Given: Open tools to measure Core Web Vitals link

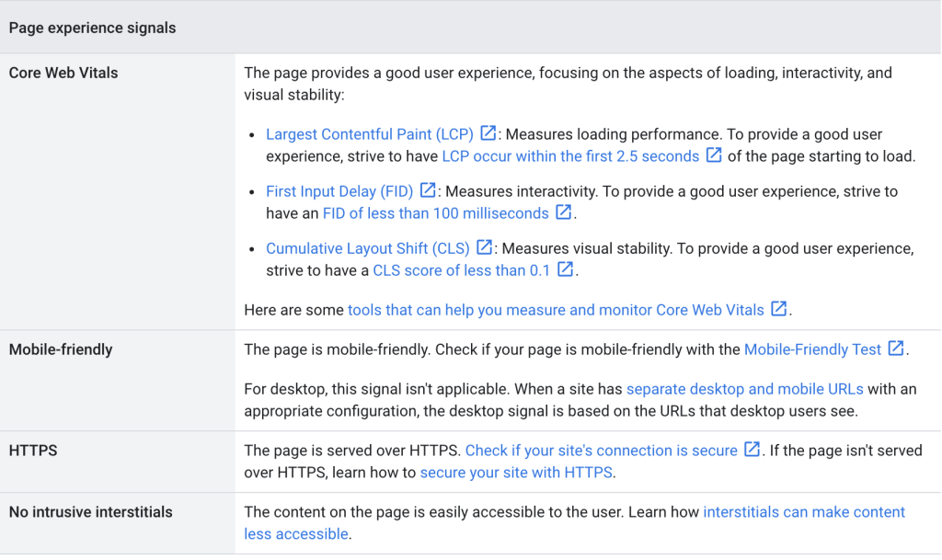Looking at the screenshot, I should pos(556,310).
